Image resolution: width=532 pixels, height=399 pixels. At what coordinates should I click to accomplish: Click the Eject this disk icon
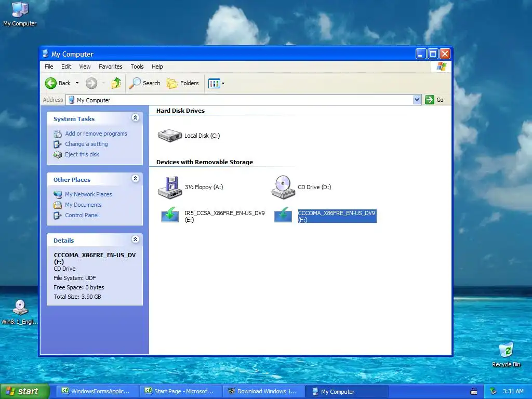pos(58,155)
